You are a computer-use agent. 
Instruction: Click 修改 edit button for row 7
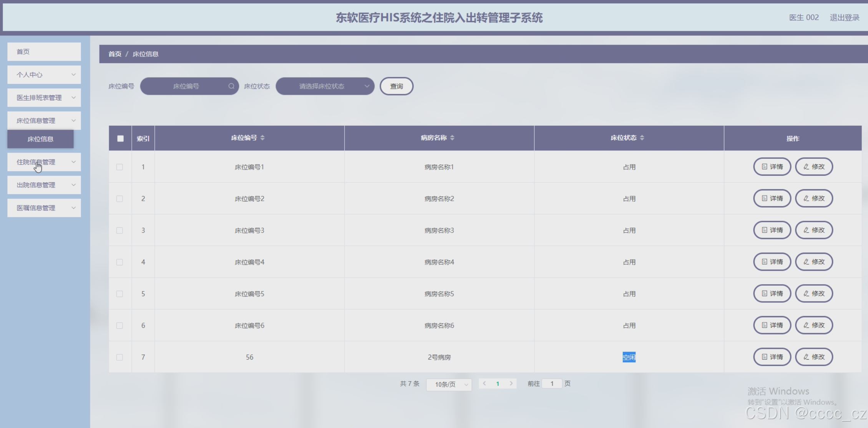[814, 357]
